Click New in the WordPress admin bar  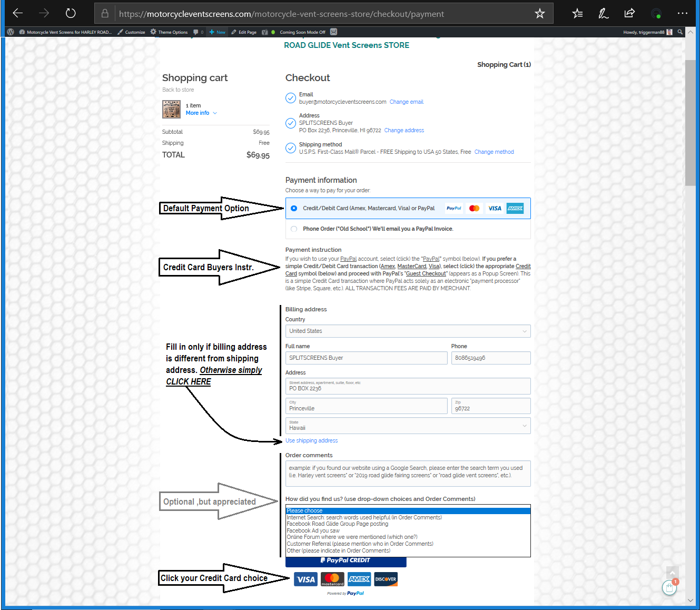click(x=217, y=32)
